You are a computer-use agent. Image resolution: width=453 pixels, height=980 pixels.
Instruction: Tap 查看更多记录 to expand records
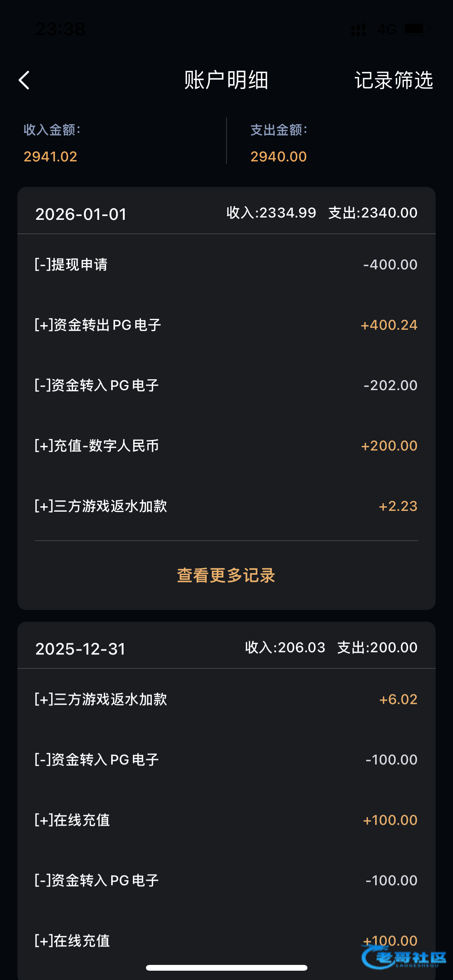(226, 575)
